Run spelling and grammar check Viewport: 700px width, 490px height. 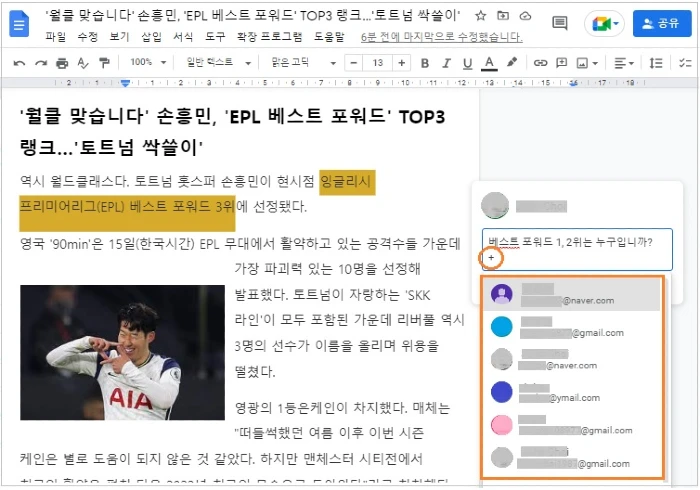coord(83,63)
